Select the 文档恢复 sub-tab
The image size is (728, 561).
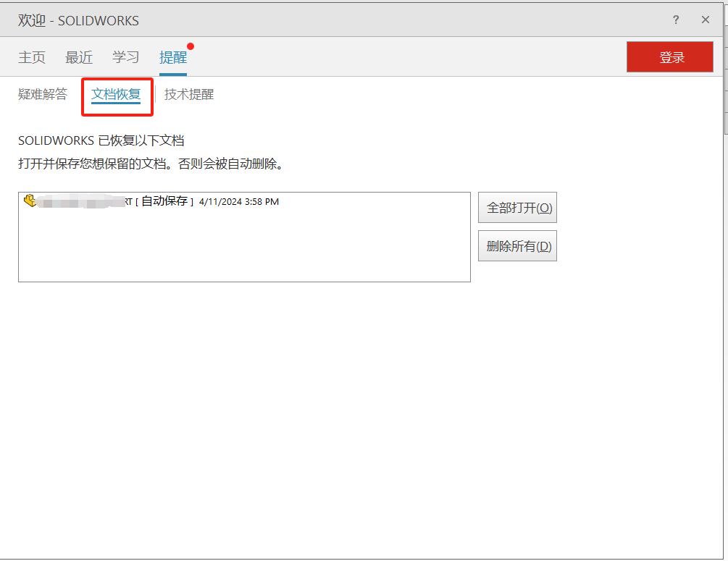116,95
